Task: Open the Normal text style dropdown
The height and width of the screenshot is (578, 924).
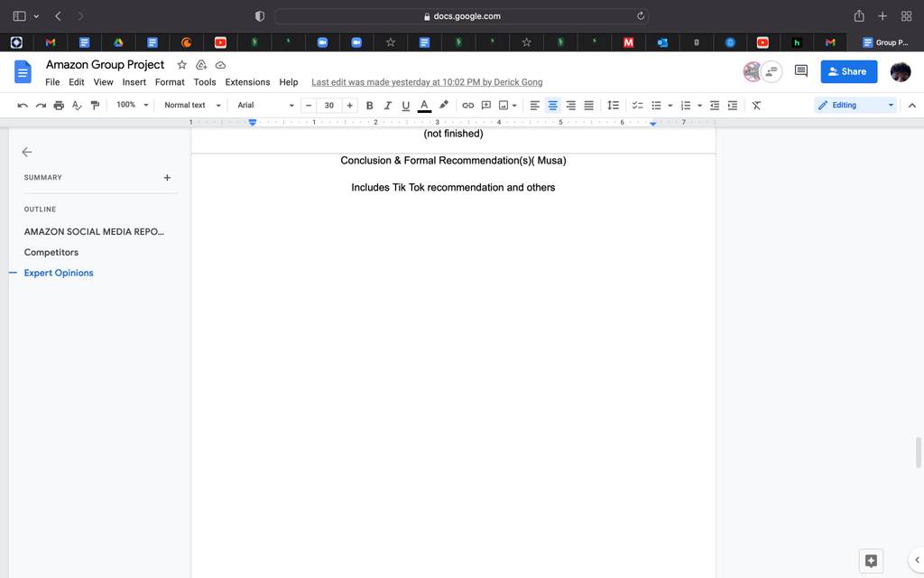Action: (192, 105)
